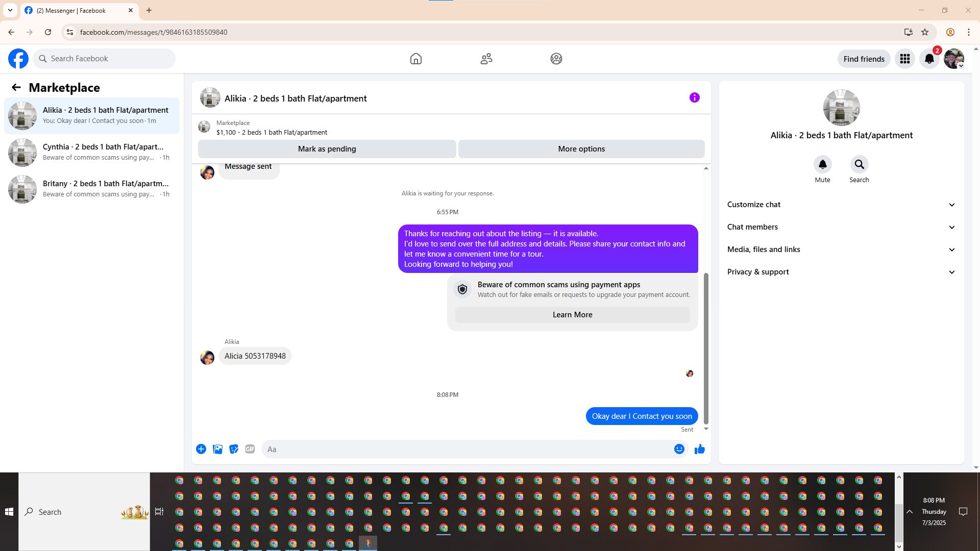Bookmark this page with the star icon

924,32
